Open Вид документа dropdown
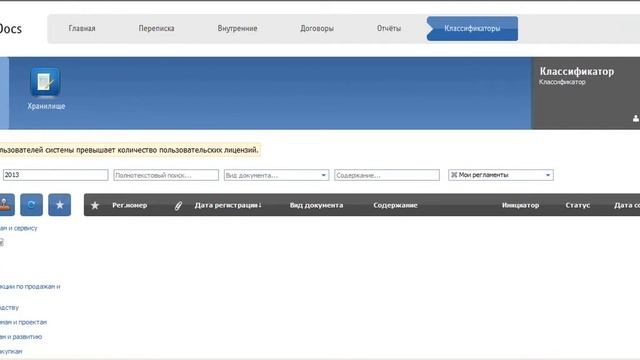640x360 pixels. [x=276, y=175]
